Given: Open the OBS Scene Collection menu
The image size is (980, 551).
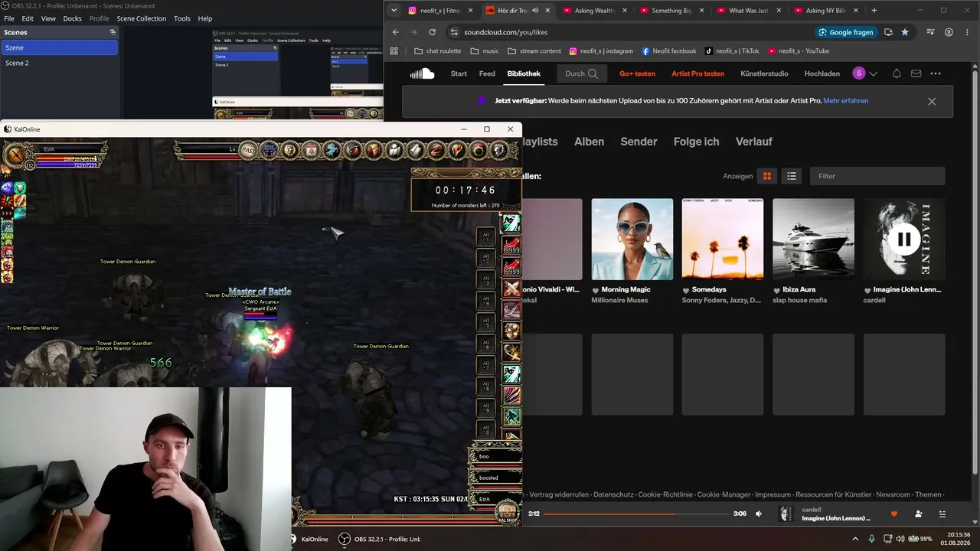Looking at the screenshot, I should pos(141,18).
